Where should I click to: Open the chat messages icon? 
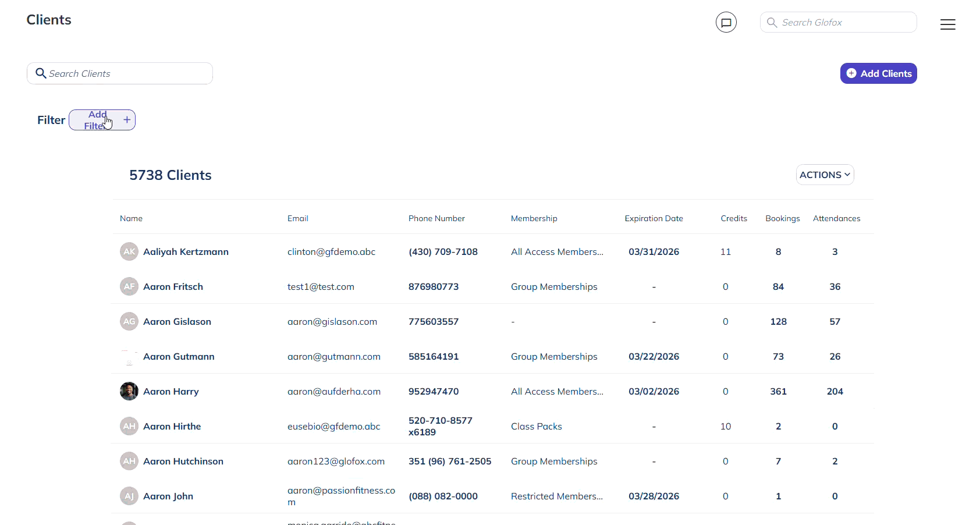pyautogui.click(x=726, y=22)
